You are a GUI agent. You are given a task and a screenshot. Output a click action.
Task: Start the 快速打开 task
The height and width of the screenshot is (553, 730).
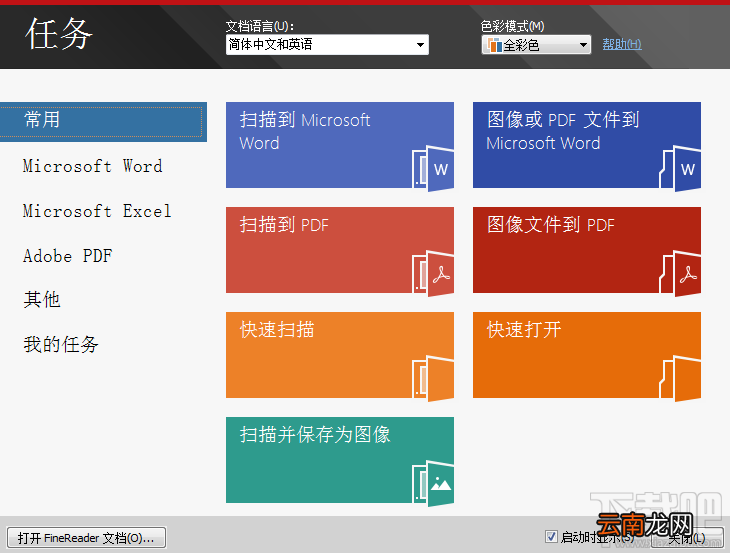587,355
